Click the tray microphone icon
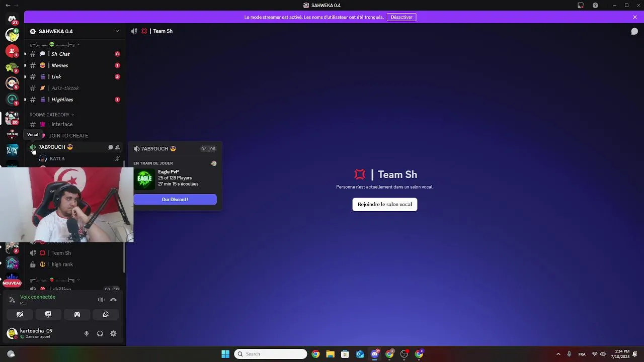The height and width of the screenshot is (362, 644). pos(569,354)
